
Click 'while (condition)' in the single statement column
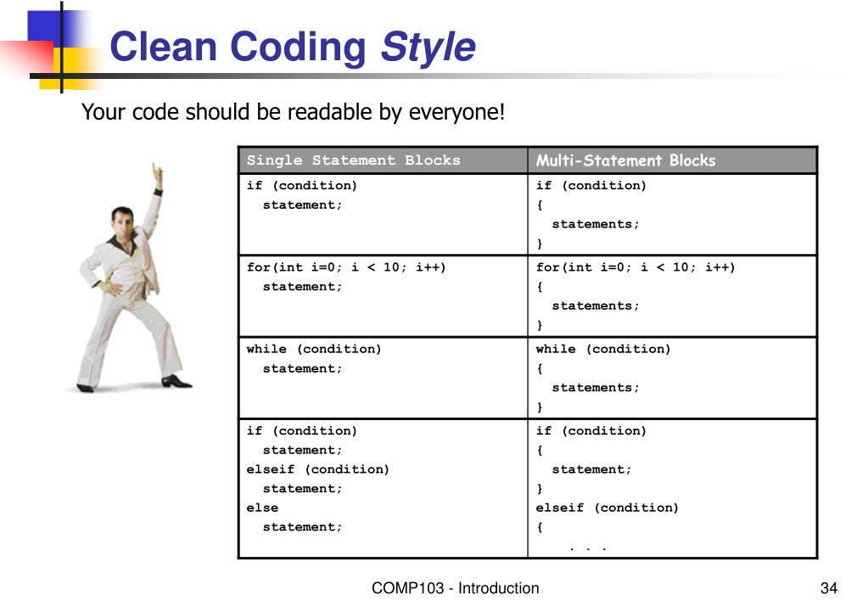pos(314,349)
